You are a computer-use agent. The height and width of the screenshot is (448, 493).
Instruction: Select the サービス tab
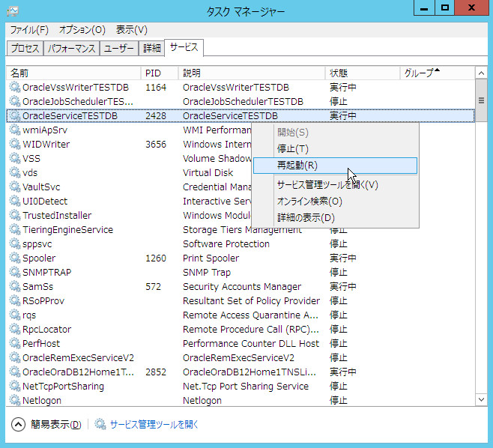coord(184,47)
